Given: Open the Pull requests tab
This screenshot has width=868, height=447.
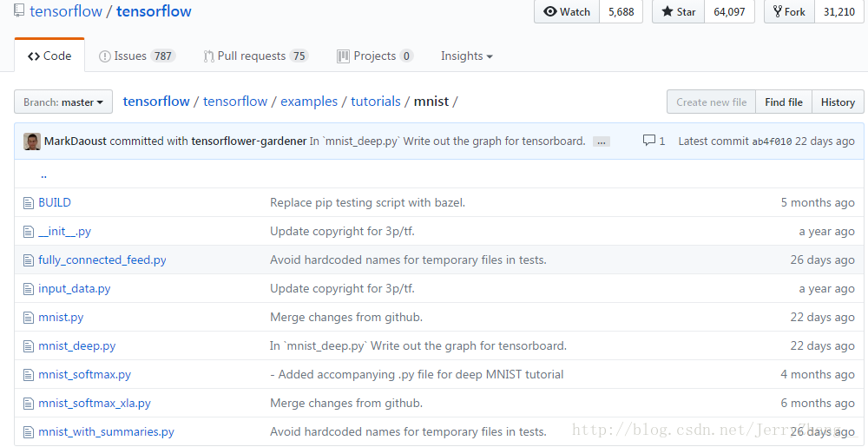Looking at the screenshot, I should coord(256,56).
